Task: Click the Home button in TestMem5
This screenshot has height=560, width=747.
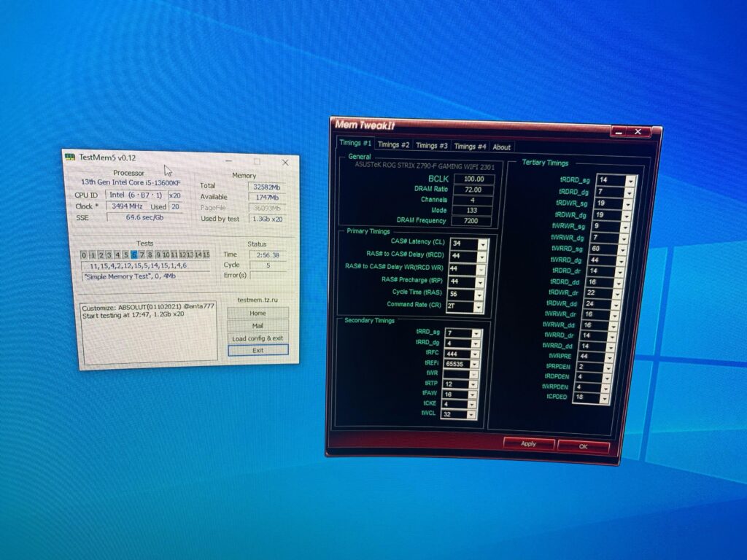Action: [258, 314]
